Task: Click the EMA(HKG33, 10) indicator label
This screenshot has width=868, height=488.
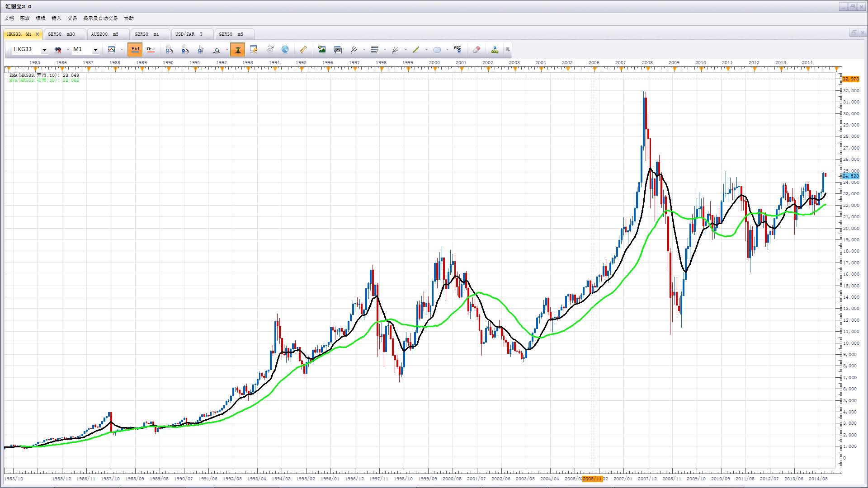Action: 44,75
